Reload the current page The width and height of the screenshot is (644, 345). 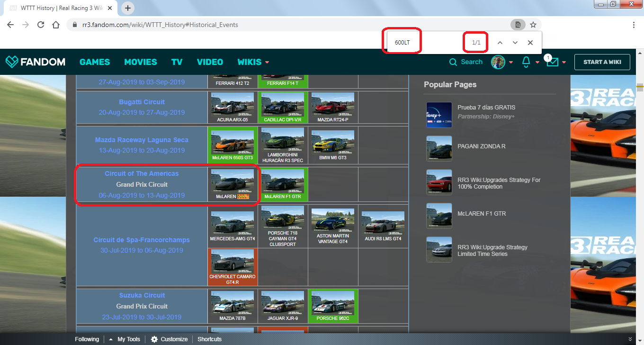(x=41, y=25)
